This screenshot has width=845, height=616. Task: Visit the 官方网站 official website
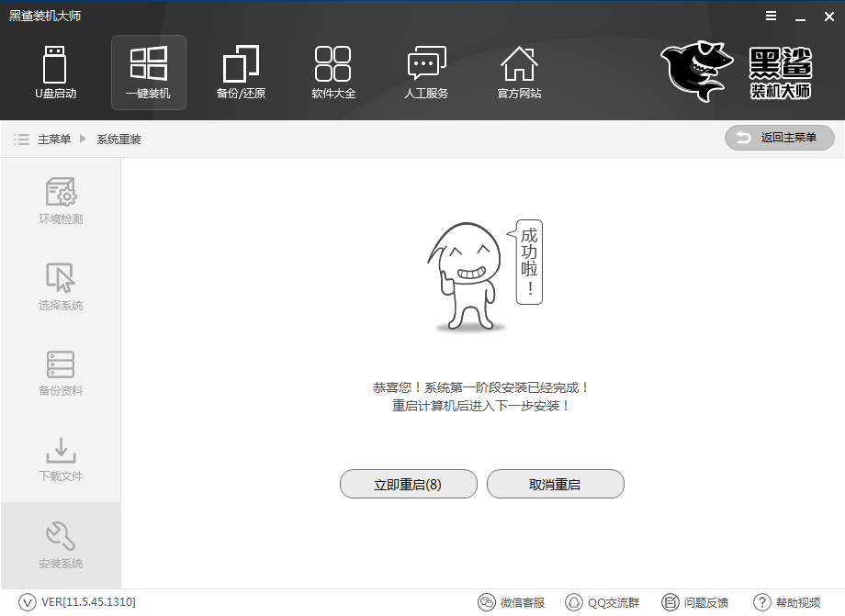click(x=519, y=73)
